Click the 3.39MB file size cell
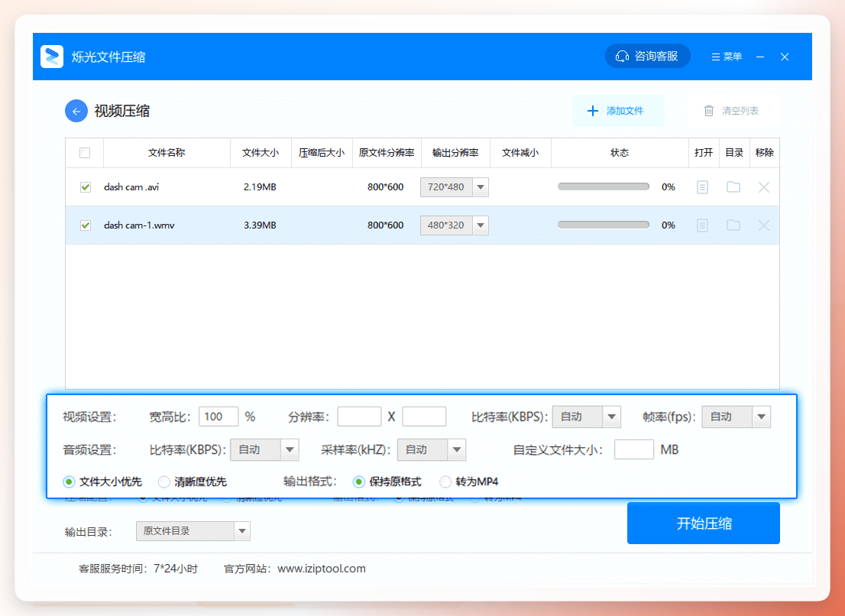This screenshot has height=616, width=845. point(260,225)
